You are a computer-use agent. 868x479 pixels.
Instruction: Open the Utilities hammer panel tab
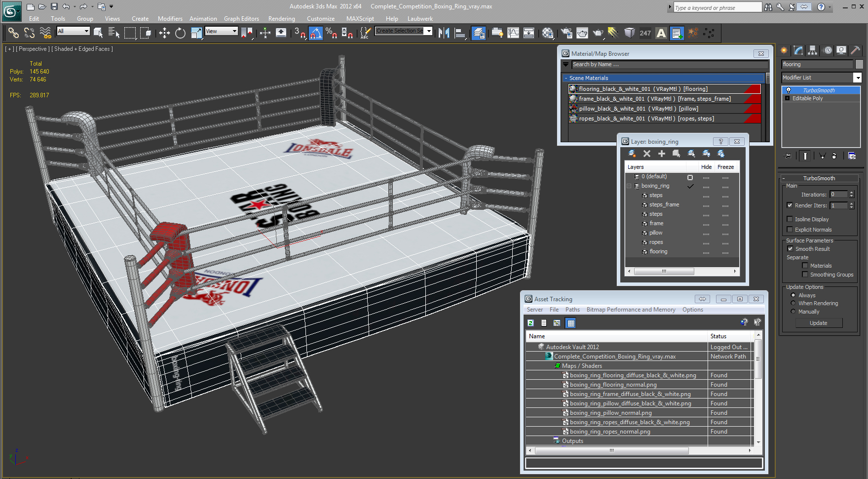pos(855,50)
